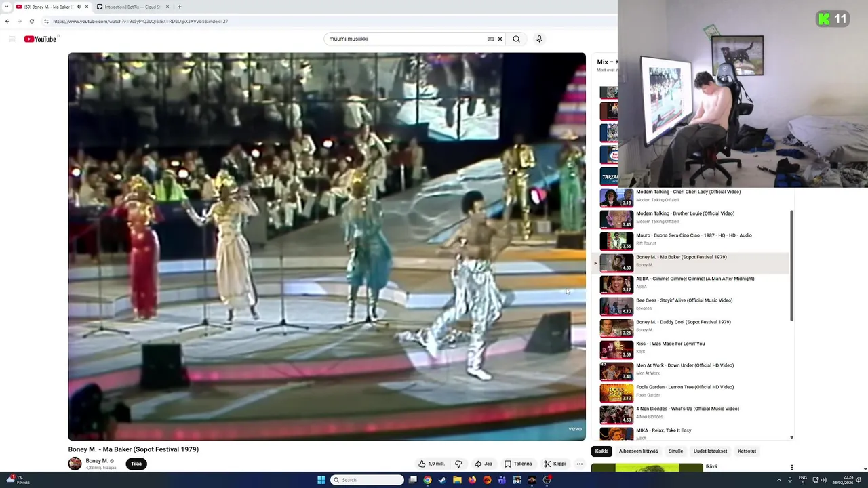This screenshot has height=488, width=868.
Task: Click the 'muumi musiikki' search input
Action: pos(406,39)
